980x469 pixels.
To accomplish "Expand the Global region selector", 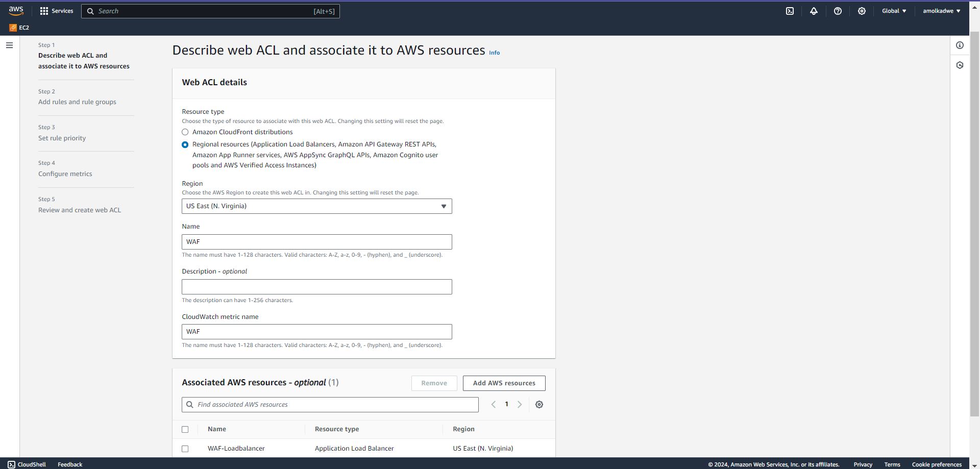I will click(x=894, y=11).
